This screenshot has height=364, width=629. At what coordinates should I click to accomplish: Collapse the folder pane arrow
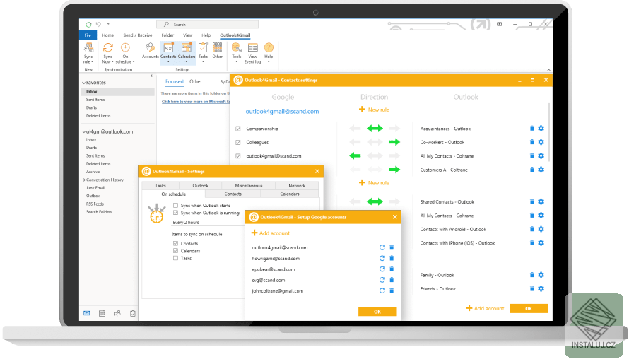click(151, 76)
